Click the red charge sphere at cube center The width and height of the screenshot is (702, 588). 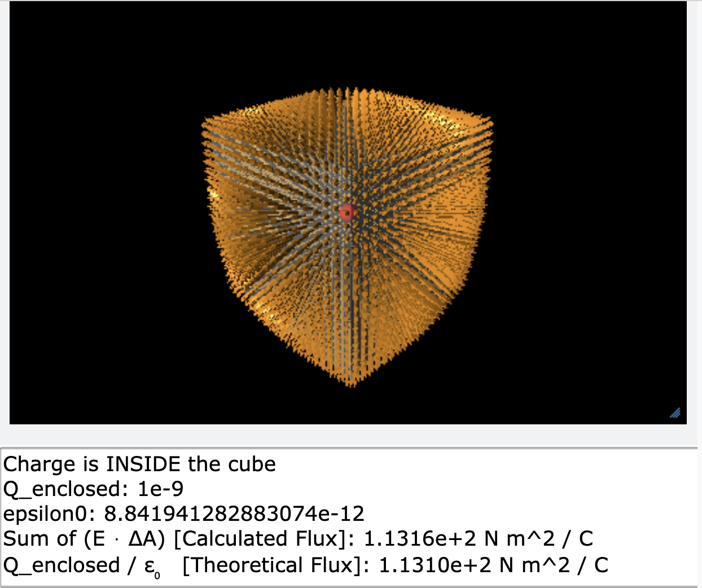[346, 213]
